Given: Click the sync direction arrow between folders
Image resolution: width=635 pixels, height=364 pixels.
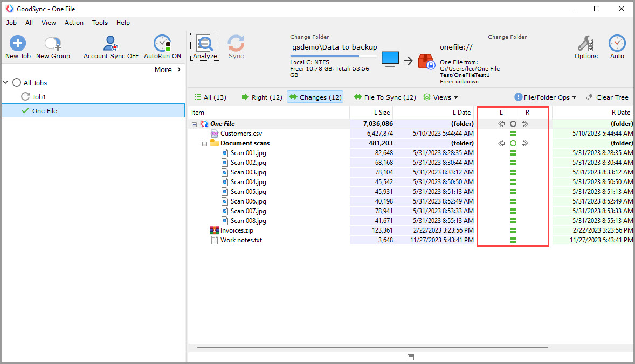Looking at the screenshot, I should click(x=408, y=61).
